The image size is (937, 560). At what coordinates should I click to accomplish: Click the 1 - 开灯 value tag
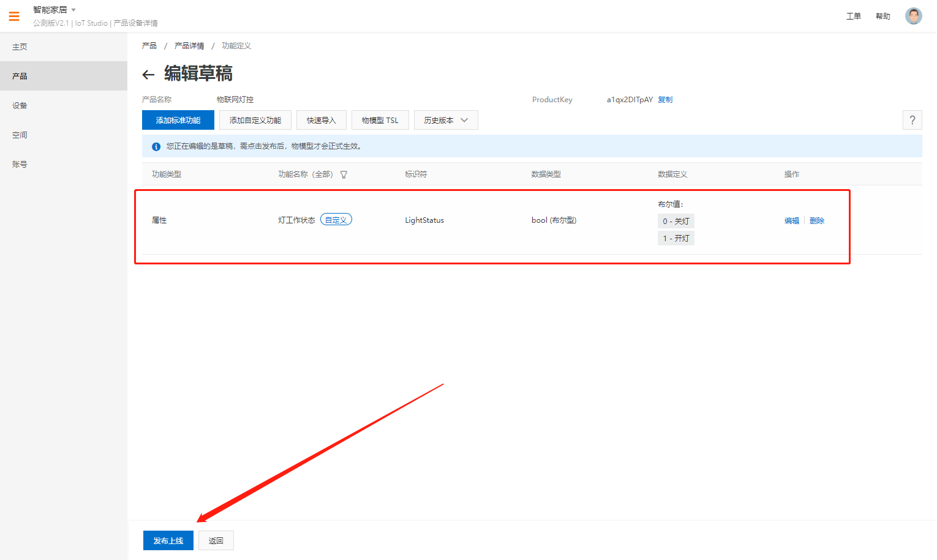[676, 238]
